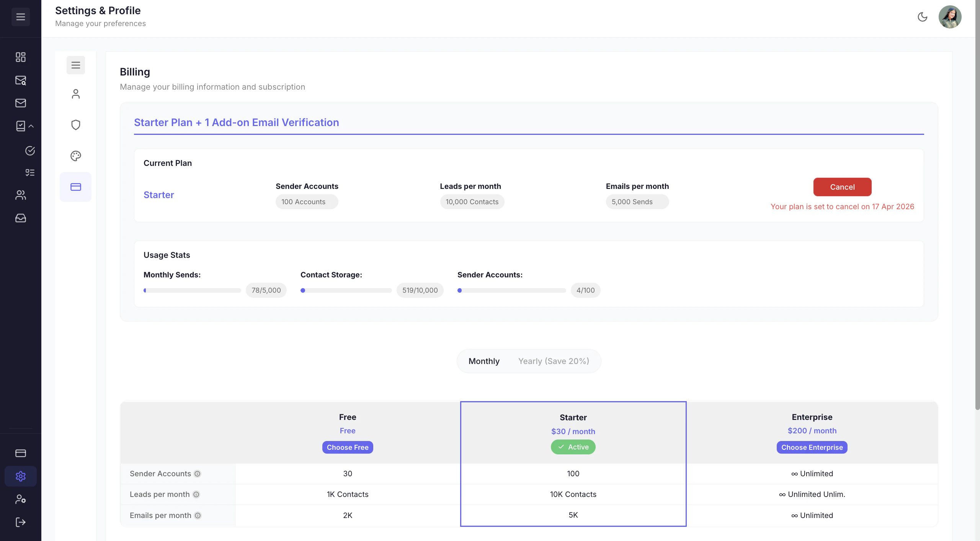Cancel the Starter subscription plan
The width and height of the screenshot is (980, 541).
(843, 187)
